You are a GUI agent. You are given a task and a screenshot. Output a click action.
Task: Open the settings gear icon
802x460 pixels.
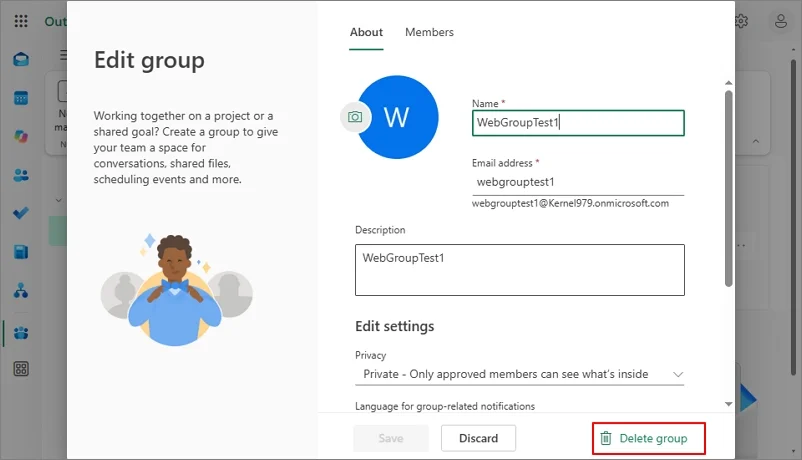[x=742, y=21]
